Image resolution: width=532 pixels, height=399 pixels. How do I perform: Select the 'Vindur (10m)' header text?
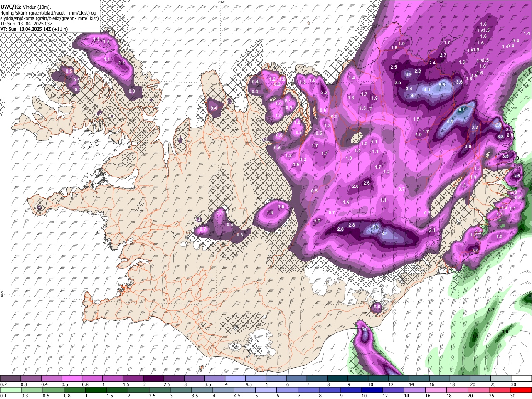37,6
